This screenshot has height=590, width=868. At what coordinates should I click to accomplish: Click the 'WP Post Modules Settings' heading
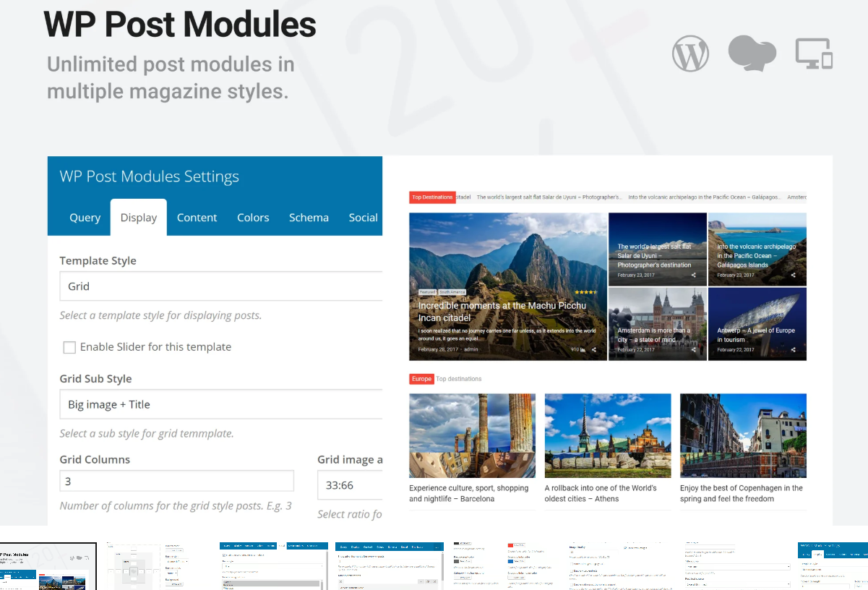coord(150,176)
